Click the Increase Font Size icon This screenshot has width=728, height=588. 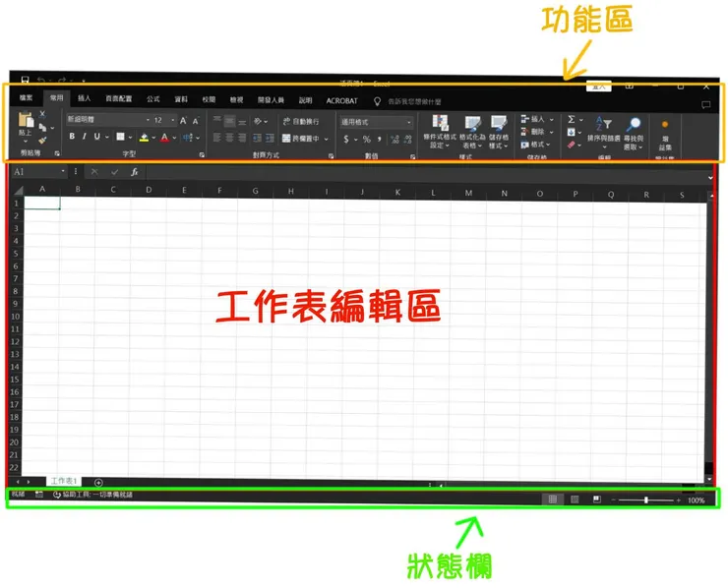click(183, 121)
